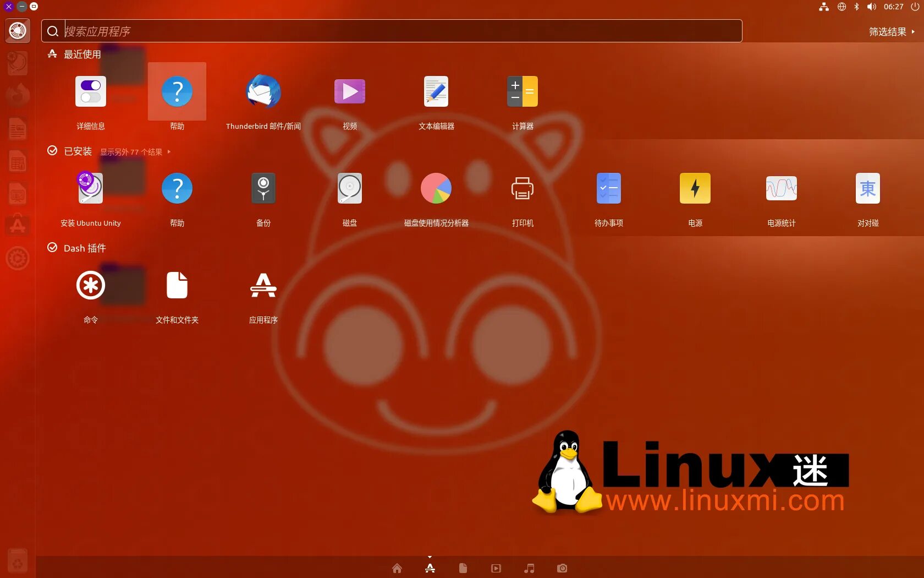Switch to the Video lens tab
The height and width of the screenshot is (578, 924).
point(496,568)
